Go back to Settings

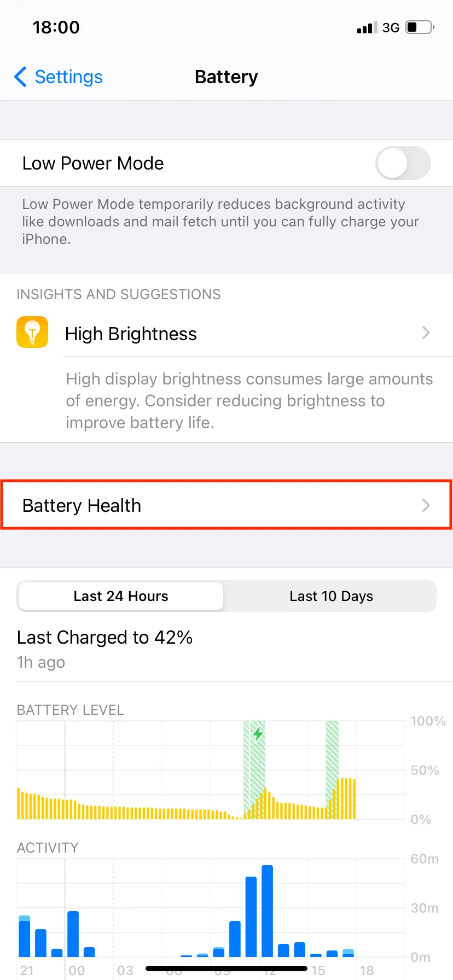point(68,77)
